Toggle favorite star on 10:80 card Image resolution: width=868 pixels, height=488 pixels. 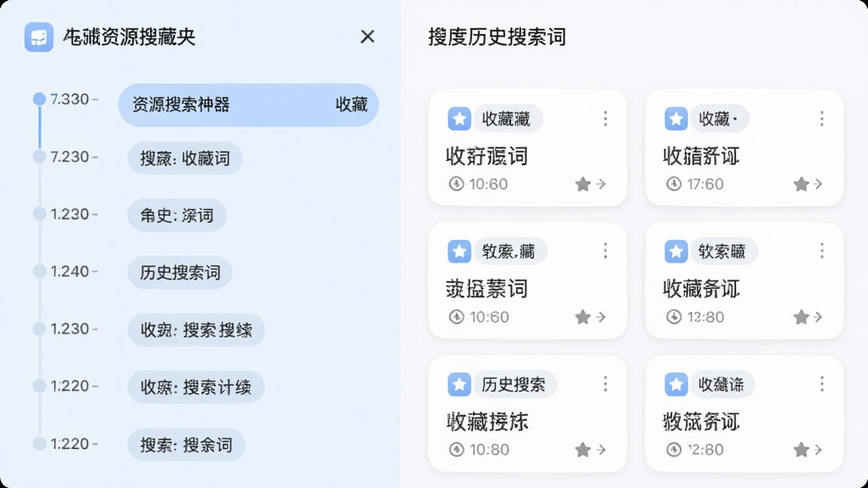pyautogui.click(x=583, y=450)
